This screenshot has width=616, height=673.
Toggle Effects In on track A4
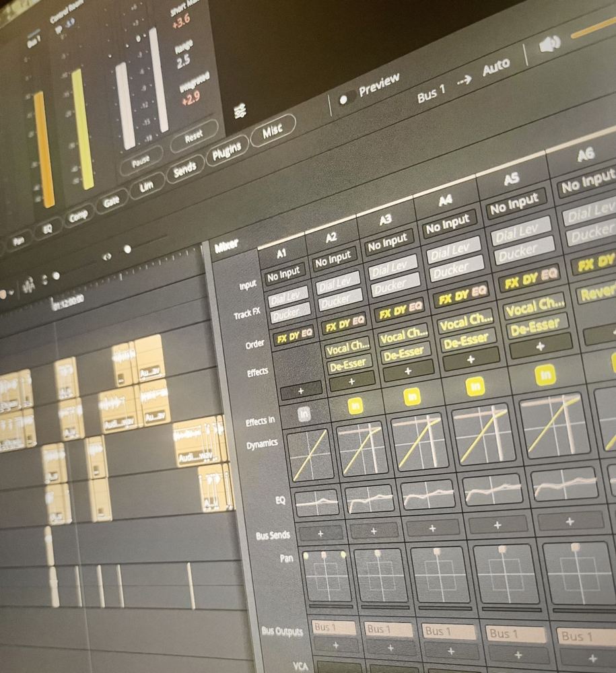point(475,387)
